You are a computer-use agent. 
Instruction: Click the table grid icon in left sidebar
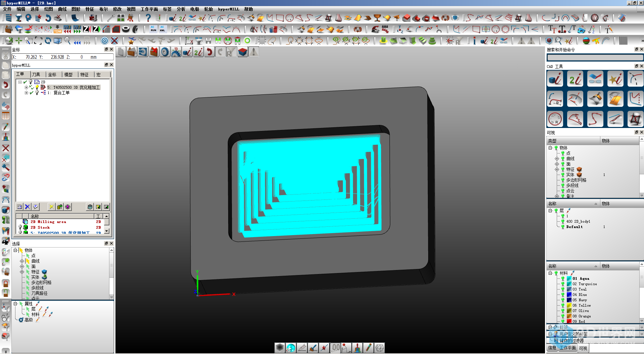coord(6,116)
